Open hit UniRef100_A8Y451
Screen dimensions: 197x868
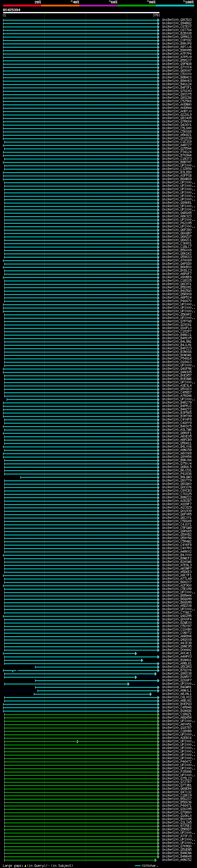(177, 725)
